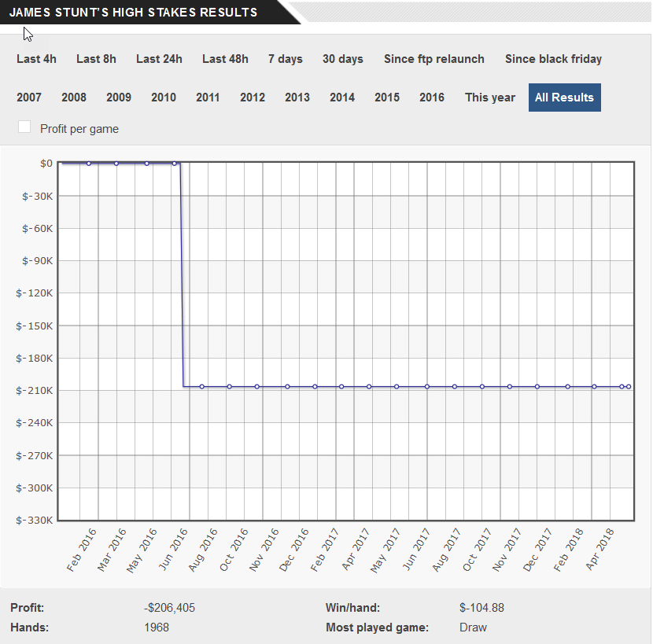This screenshot has width=653, height=644.
Task: Enable the Profit per game checkbox
Action: 24,127
